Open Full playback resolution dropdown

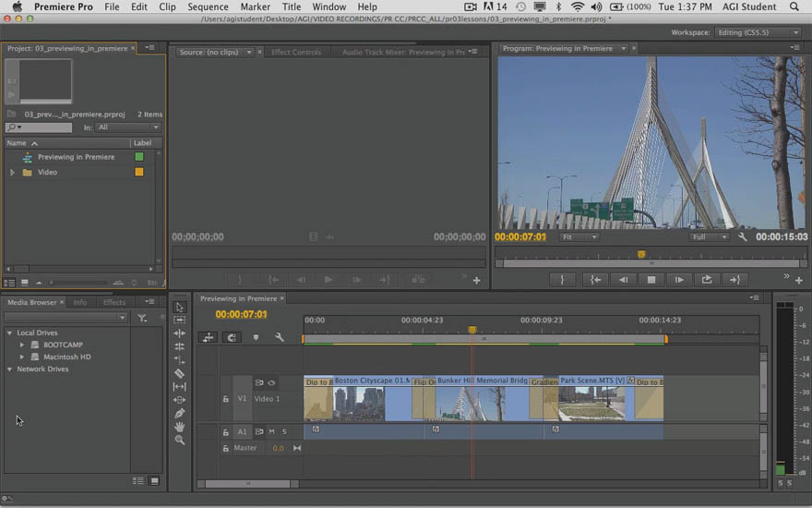point(709,236)
